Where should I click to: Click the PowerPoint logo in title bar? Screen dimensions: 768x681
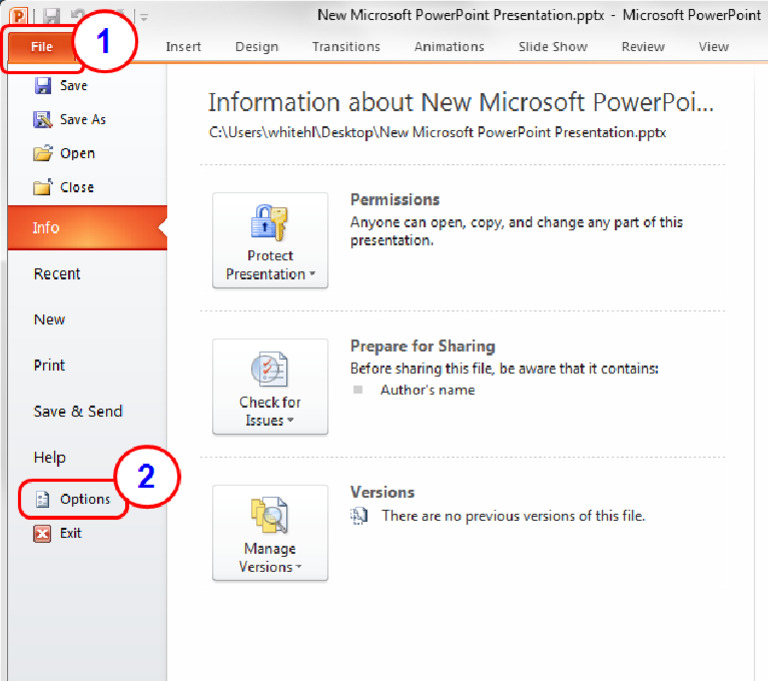point(19,16)
